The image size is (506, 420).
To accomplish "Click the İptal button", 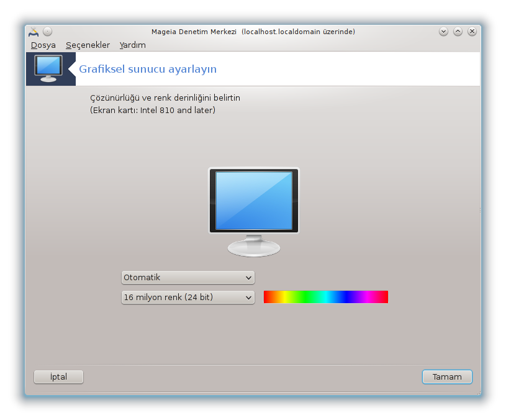I will coord(58,377).
